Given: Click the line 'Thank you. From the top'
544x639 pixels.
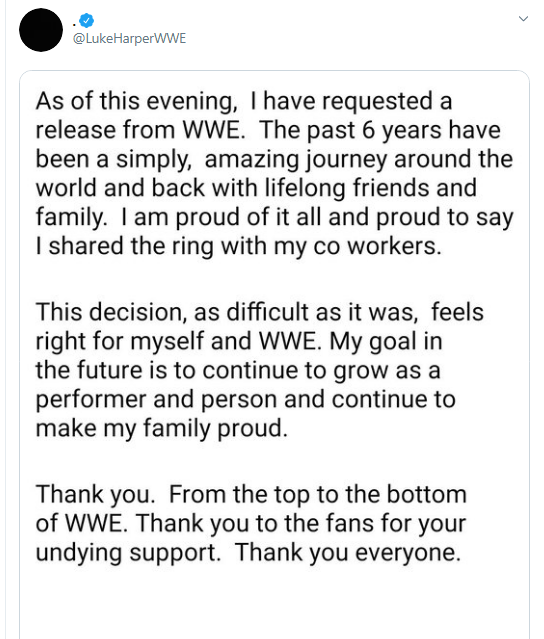Looking at the screenshot, I should pyautogui.click(x=251, y=494).
